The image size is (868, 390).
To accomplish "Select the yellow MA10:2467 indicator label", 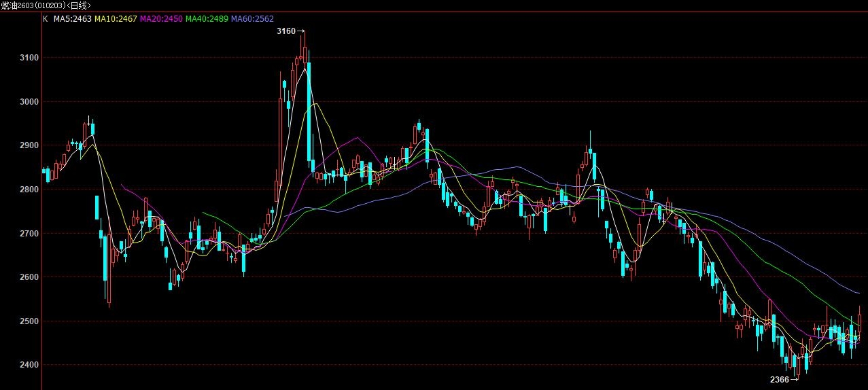I will coord(116,19).
